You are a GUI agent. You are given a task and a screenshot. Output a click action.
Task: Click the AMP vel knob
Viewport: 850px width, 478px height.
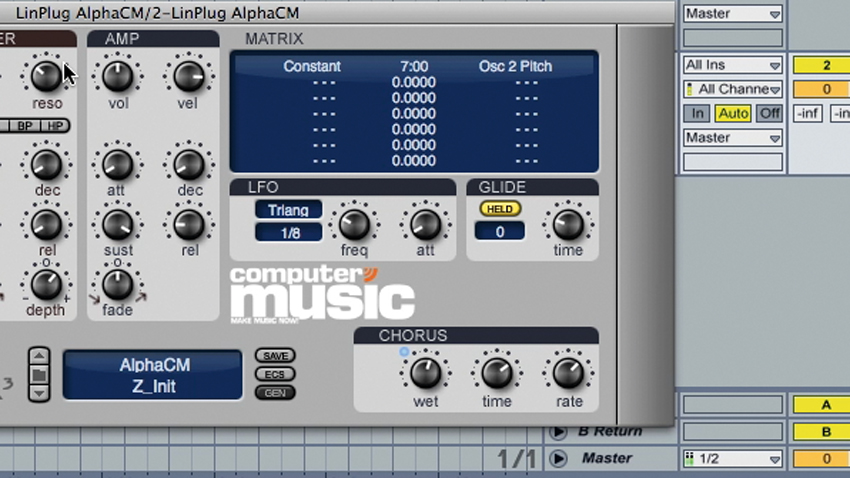[189, 76]
